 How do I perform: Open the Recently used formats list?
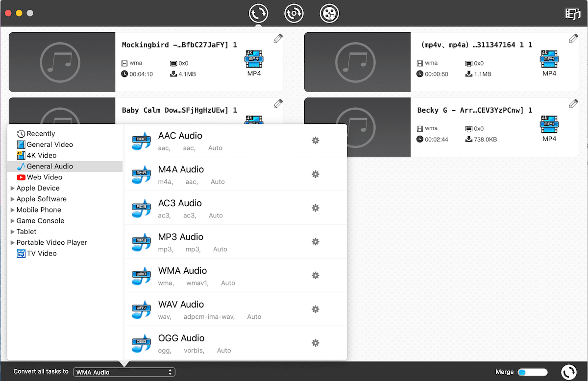[x=41, y=134]
